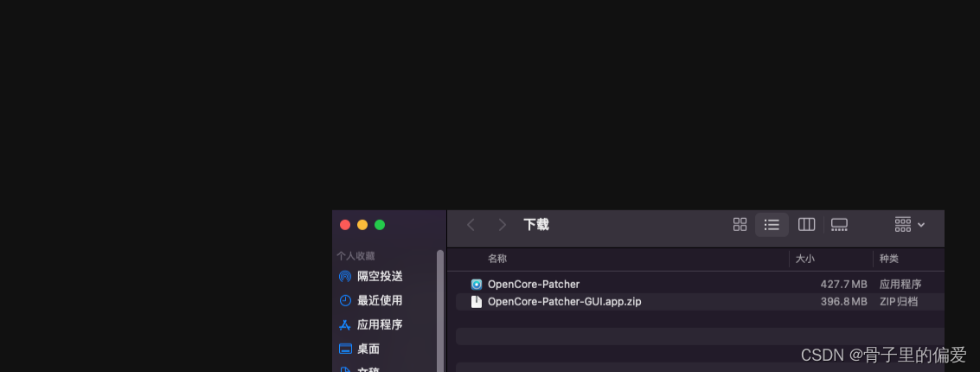Click the 427.7 MB size value
Viewport: 980px width, 372px height.
(x=843, y=285)
